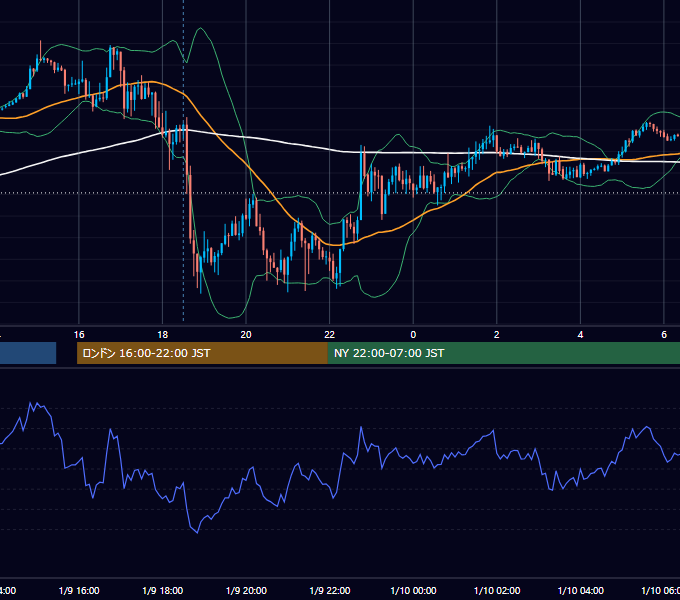Click the 2 hour tick on the upper chart axis
This screenshot has width=680, height=600.
click(497, 335)
